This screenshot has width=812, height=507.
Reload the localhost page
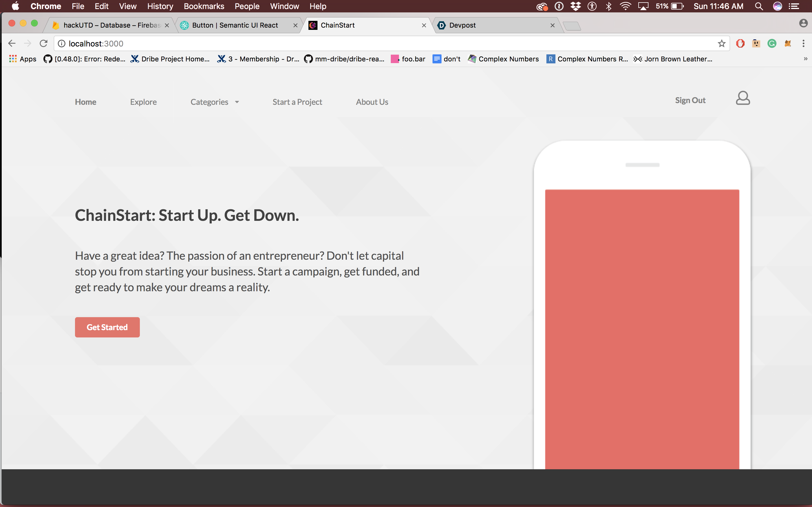(44, 44)
